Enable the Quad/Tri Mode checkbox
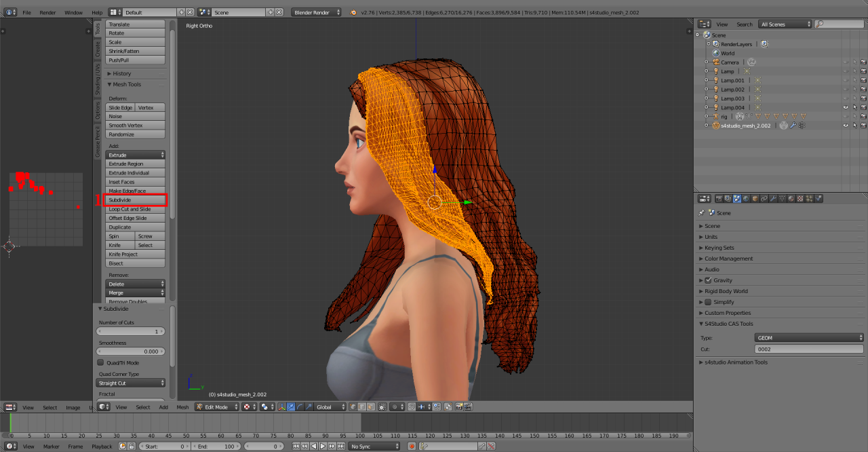Screen dimensions: 868x452 (x=100, y=362)
